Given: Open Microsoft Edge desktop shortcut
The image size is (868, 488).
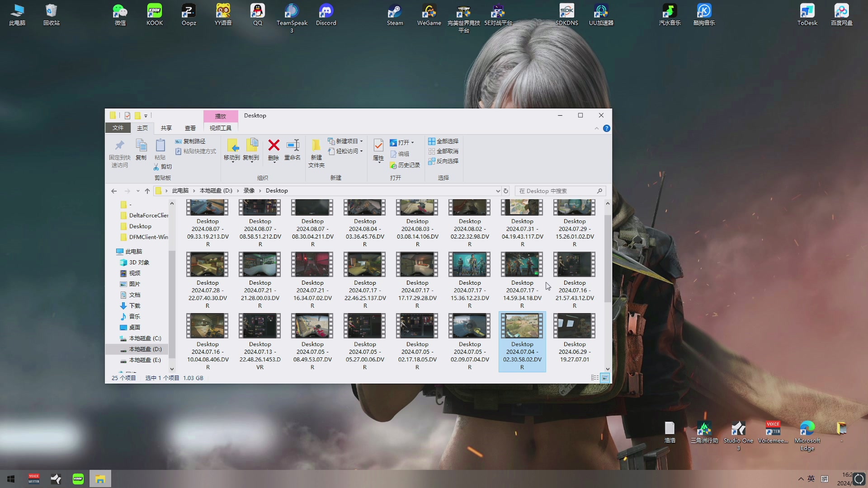Looking at the screenshot, I should point(807,436).
